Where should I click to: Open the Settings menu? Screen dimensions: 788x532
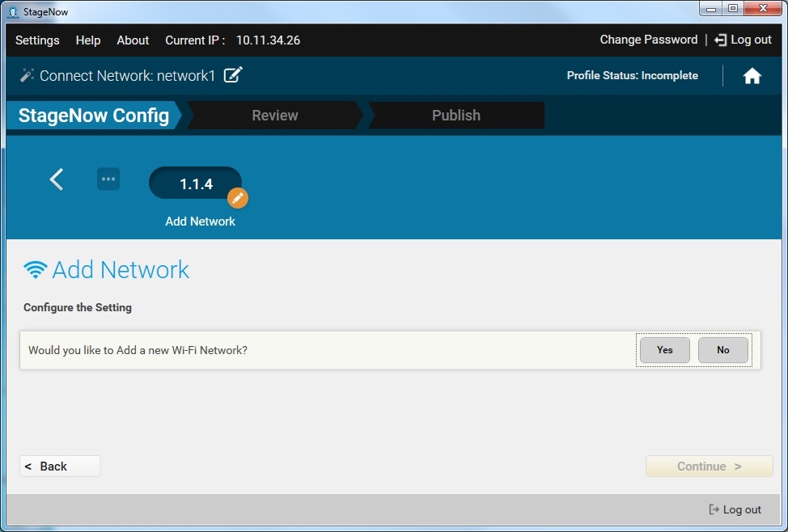(x=37, y=40)
